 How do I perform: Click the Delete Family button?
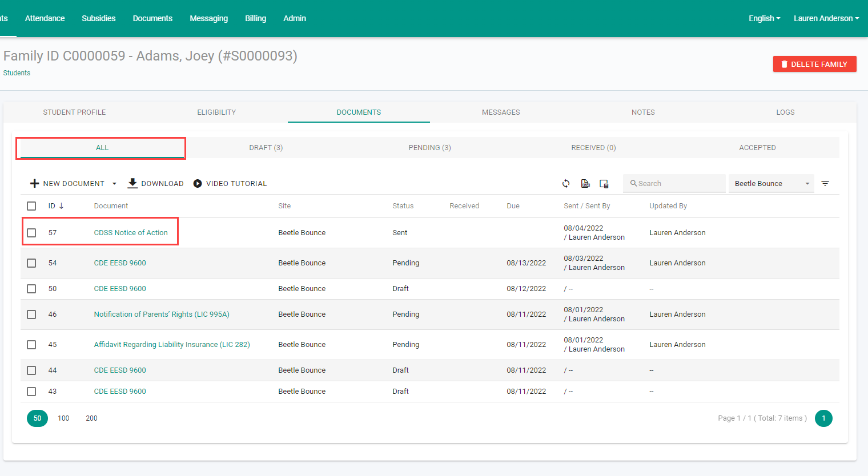pyautogui.click(x=814, y=64)
